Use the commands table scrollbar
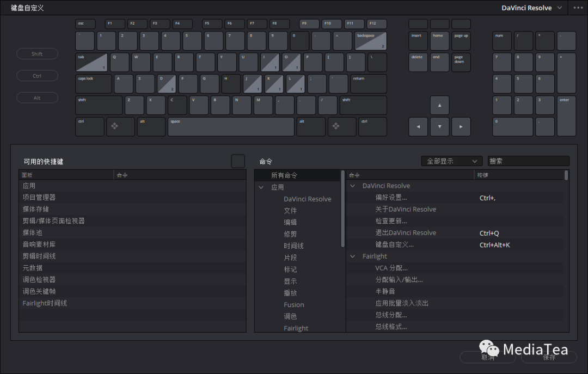This screenshot has height=374, width=588. tap(566, 175)
